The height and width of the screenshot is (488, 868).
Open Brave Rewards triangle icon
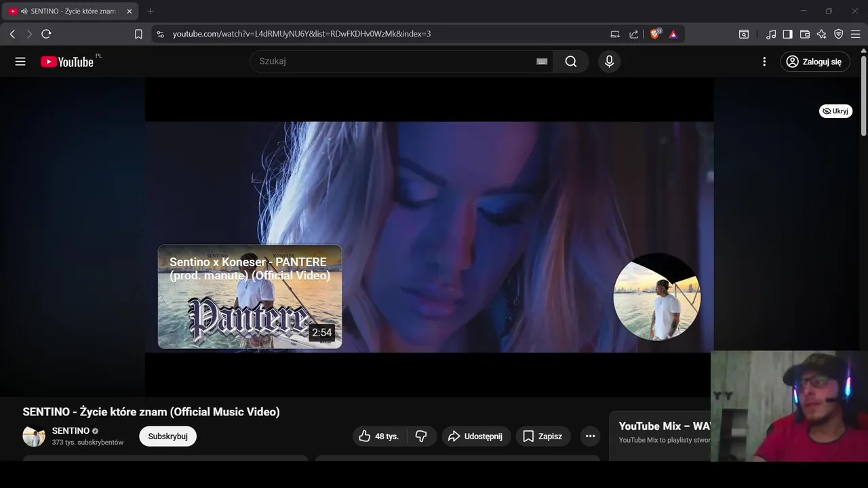[673, 34]
